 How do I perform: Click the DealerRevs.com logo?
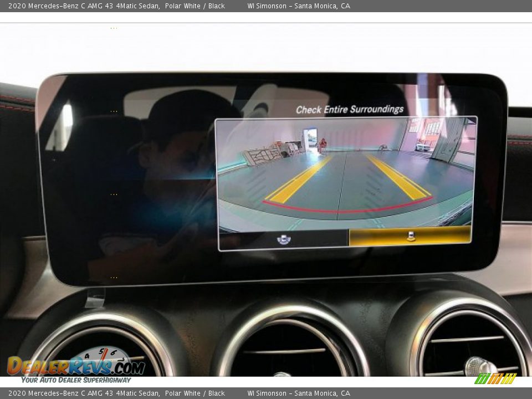(76, 366)
